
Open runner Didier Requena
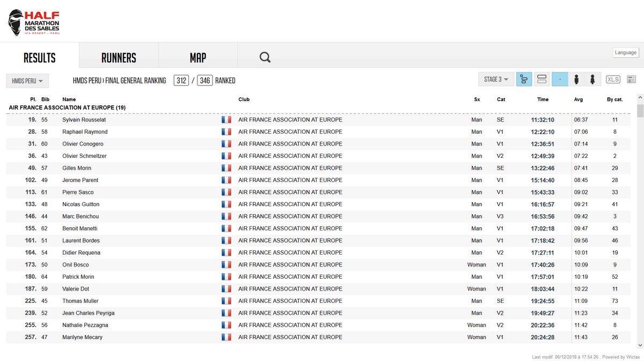tap(81, 252)
